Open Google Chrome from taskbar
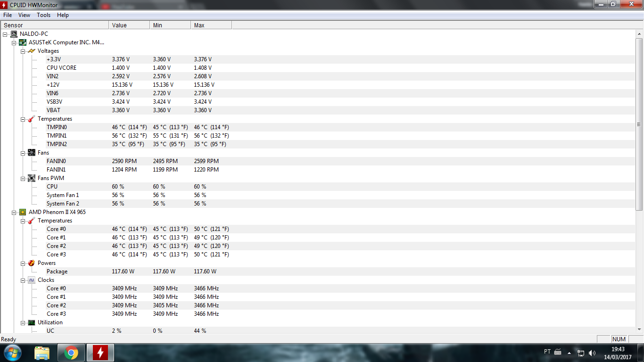This screenshot has width=644, height=362. pos(71,353)
